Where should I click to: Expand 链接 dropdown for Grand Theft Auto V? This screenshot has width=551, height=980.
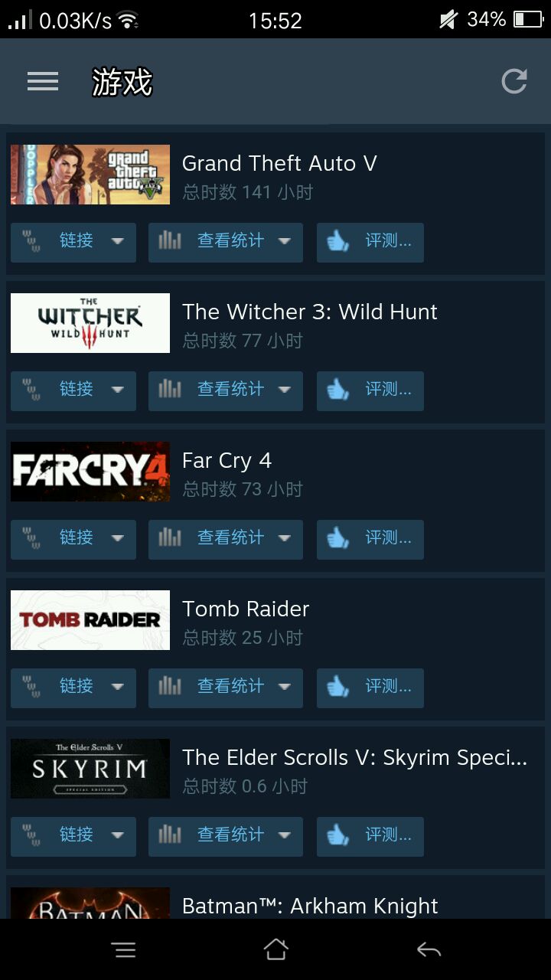[73, 242]
